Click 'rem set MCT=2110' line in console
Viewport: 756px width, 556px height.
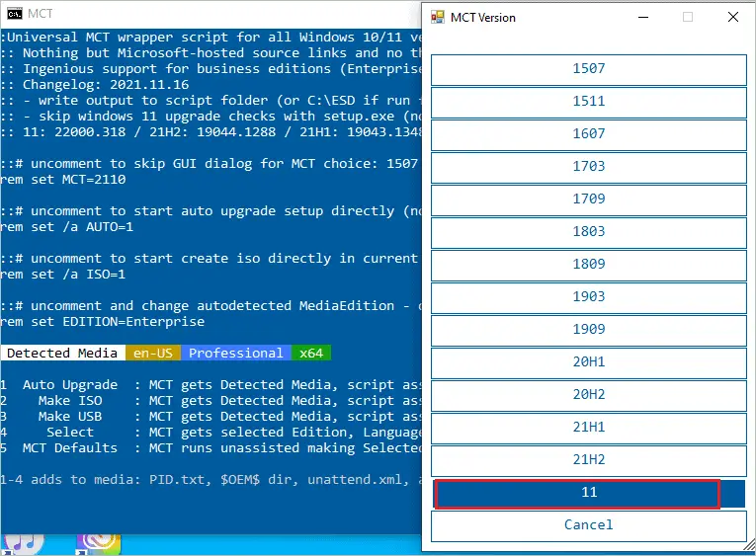click(x=62, y=180)
